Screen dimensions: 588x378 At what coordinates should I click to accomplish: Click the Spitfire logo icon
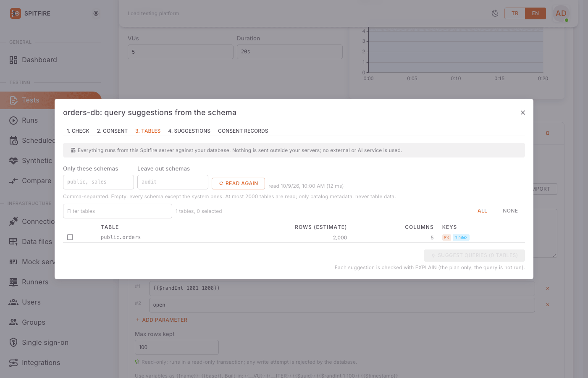16,13
